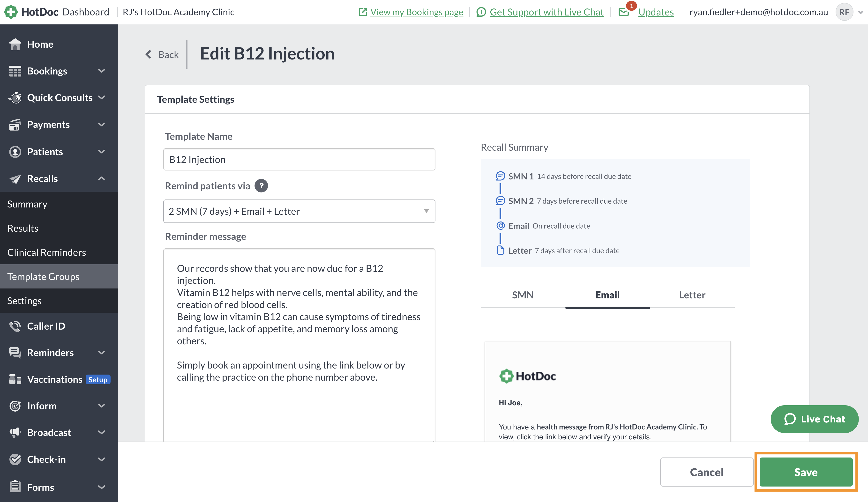Expand the Payments chevron
868x502 pixels.
tap(101, 125)
